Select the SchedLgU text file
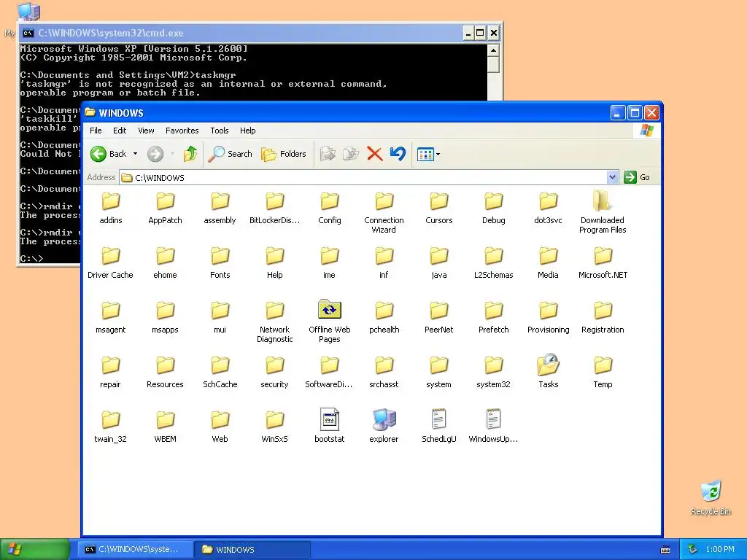This screenshot has width=747, height=560. pos(438,426)
